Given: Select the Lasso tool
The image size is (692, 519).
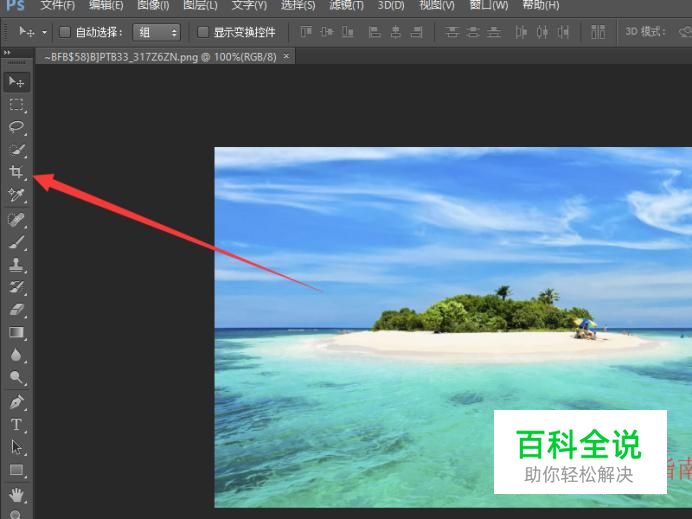Looking at the screenshot, I should click(x=16, y=127).
